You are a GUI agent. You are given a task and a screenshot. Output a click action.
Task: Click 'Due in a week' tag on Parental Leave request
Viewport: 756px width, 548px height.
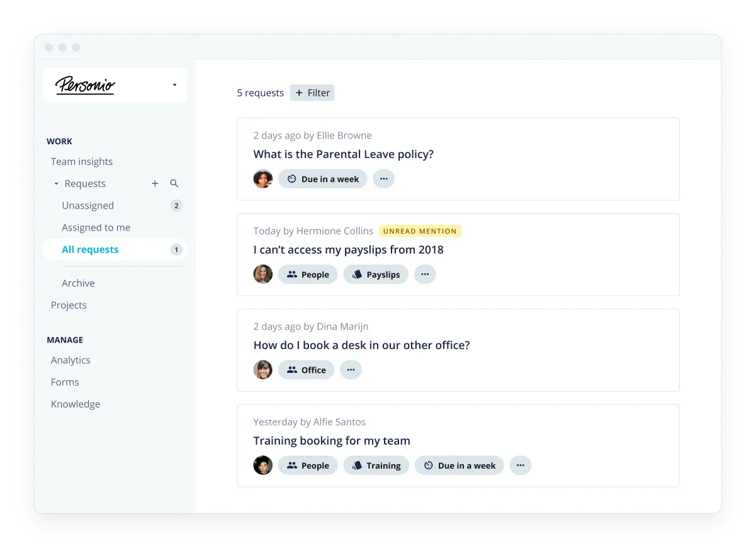click(x=323, y=179)
